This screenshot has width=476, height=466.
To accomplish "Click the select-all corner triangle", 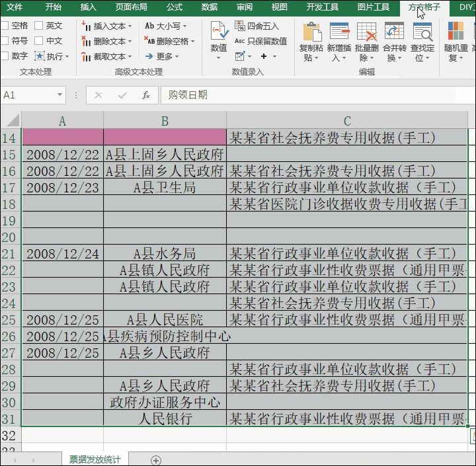I will click(x=13, y=120).
